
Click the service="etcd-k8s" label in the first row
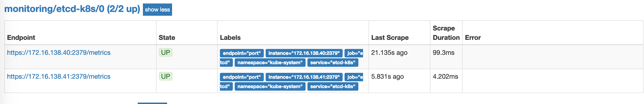pyautogui.click(x=333, y=63)
